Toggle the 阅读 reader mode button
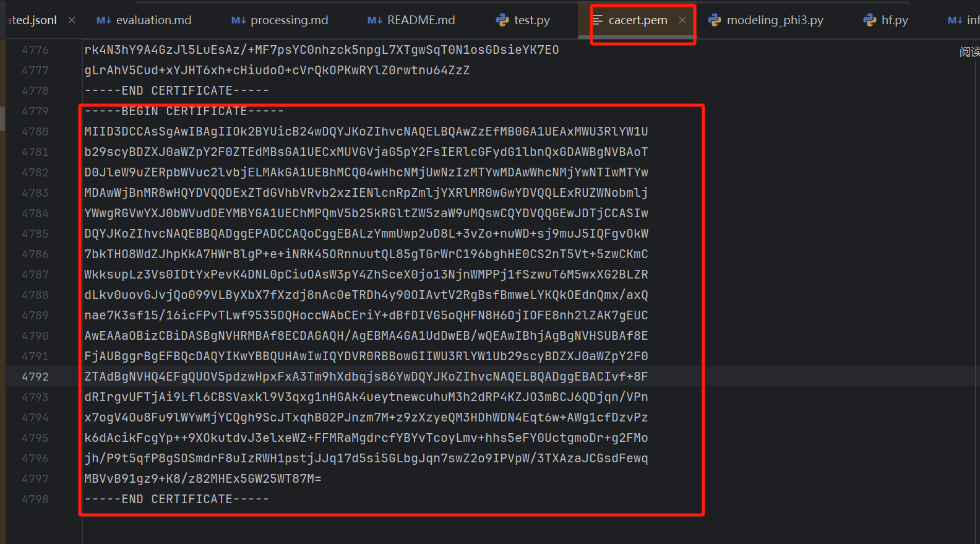This screenshot has width=980, height=544. pos(969,52)
